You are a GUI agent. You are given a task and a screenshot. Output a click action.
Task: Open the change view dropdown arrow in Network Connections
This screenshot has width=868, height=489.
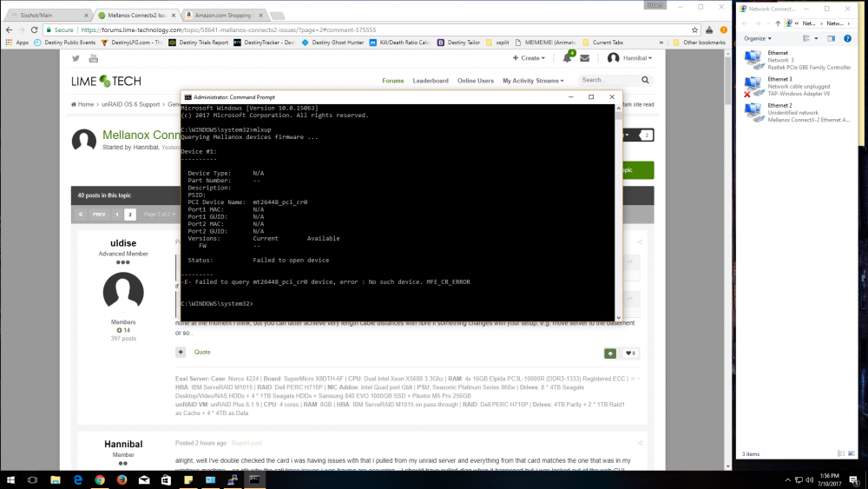point(816,38)
